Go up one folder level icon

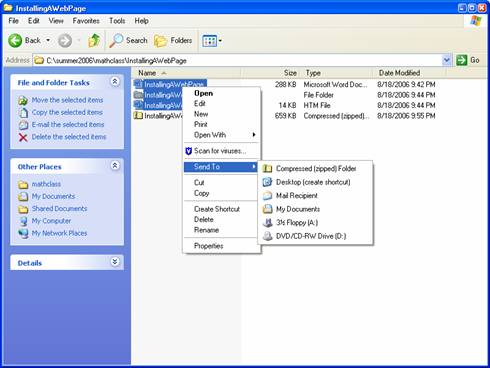(x=94, y=41)
